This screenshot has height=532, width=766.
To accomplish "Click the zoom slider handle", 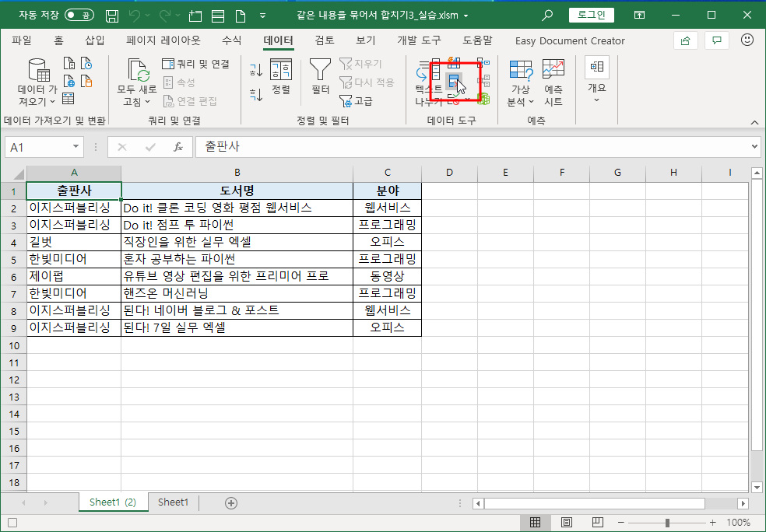I will [667, 523].
